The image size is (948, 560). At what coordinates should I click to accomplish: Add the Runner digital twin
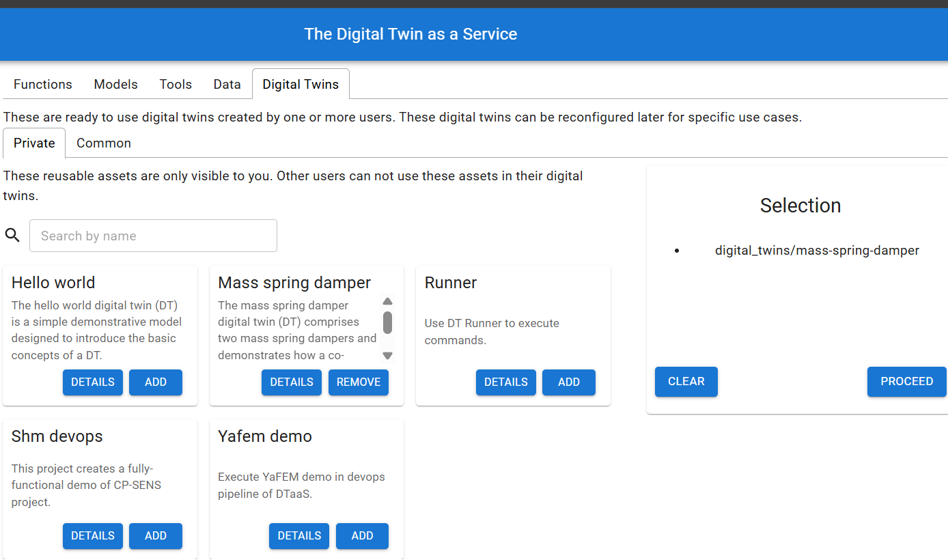click(569, 382)
